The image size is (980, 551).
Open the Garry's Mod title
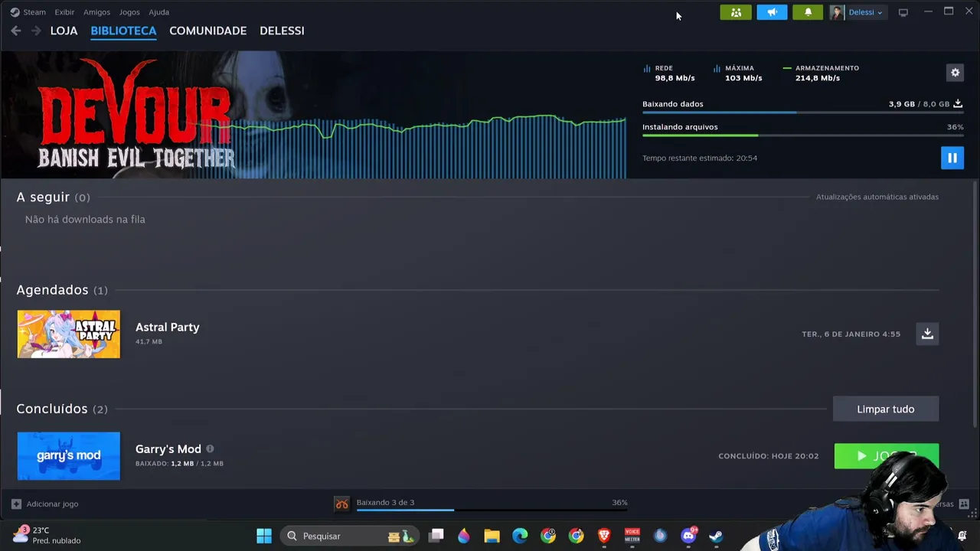coord(168,449)
